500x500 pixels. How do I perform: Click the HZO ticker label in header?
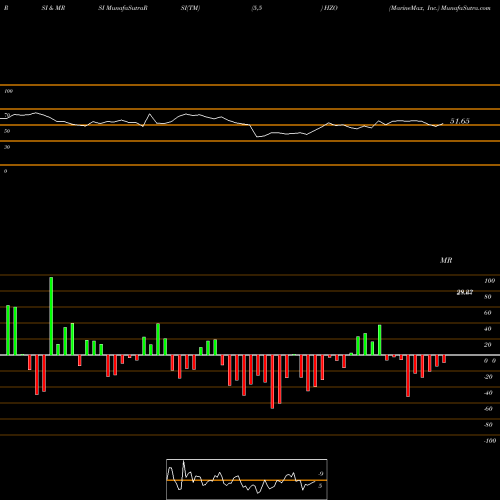point(330,8)
